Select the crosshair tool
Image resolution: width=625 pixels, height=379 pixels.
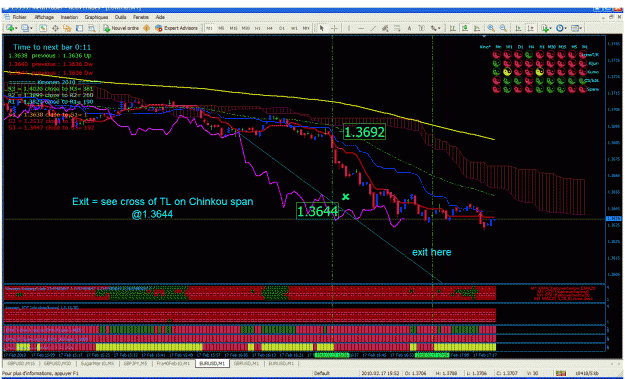334,28
